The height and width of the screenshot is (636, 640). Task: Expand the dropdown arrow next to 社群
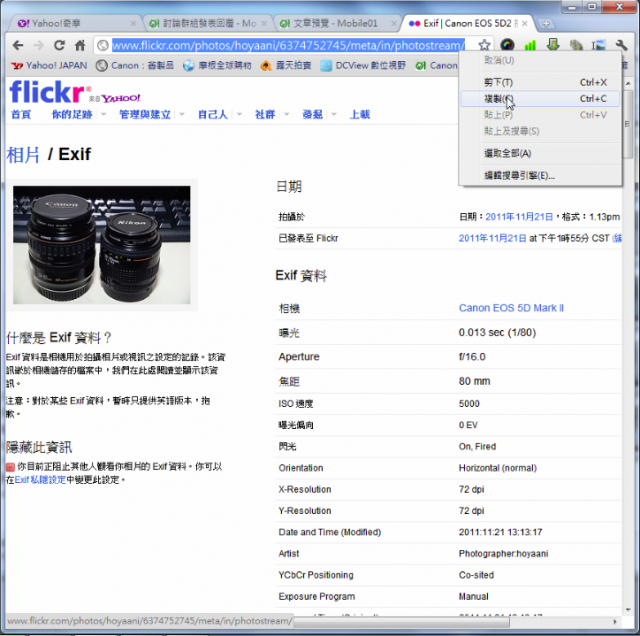287,114
